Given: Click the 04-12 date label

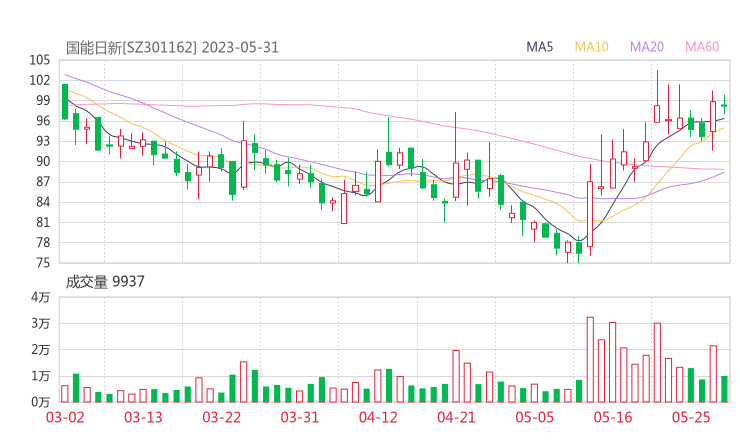Looking at the screenshot, I should [378, 417].
